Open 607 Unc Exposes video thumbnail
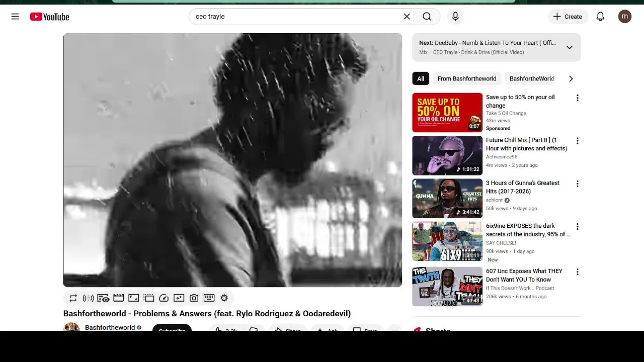Image resolution: width=644 pixels, height=362 pixels. [447, 287]
